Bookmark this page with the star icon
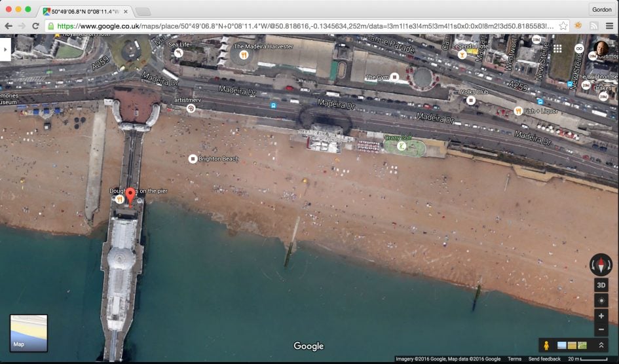Viewport: 619px width, 364px height. (x=563, y=26)
